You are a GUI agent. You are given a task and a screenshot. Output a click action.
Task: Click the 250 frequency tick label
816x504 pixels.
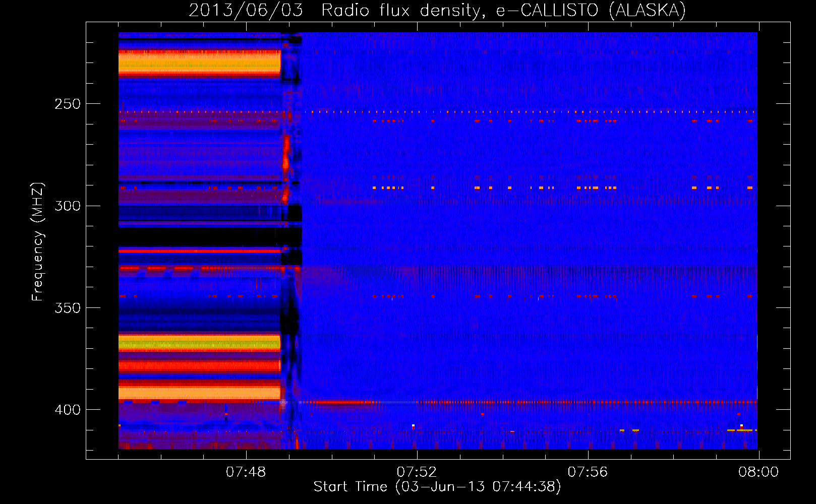pyautogui.click(x=68, y=104)
